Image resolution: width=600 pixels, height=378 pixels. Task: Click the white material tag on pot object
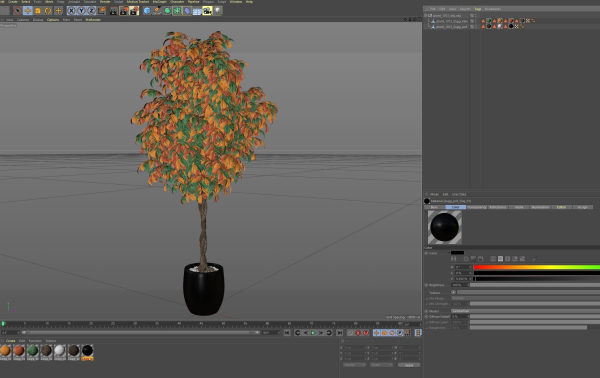pos(500,26)
